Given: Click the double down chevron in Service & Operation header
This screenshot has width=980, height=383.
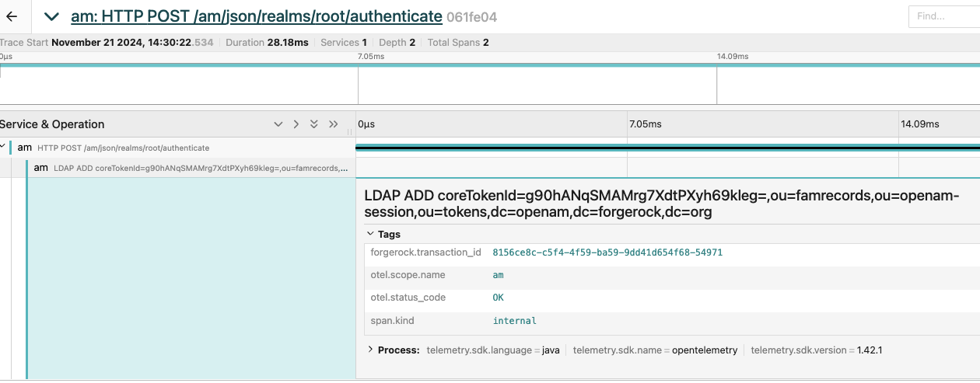Looking at the screenshot, I should [314, 124].
